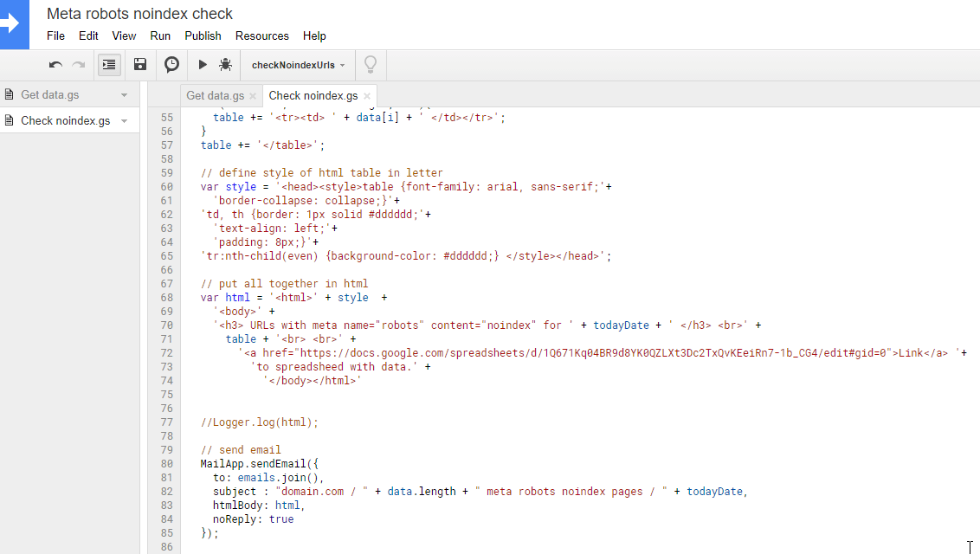Open the checkNoindexUrls function dropdown
The height and width of the screenshot is (554, 980).
coord(298,65)
